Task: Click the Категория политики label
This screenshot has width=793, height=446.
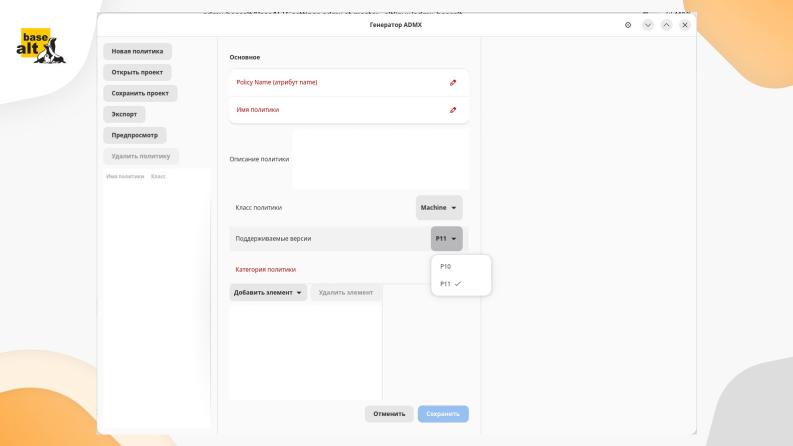Action: (266, 270)
